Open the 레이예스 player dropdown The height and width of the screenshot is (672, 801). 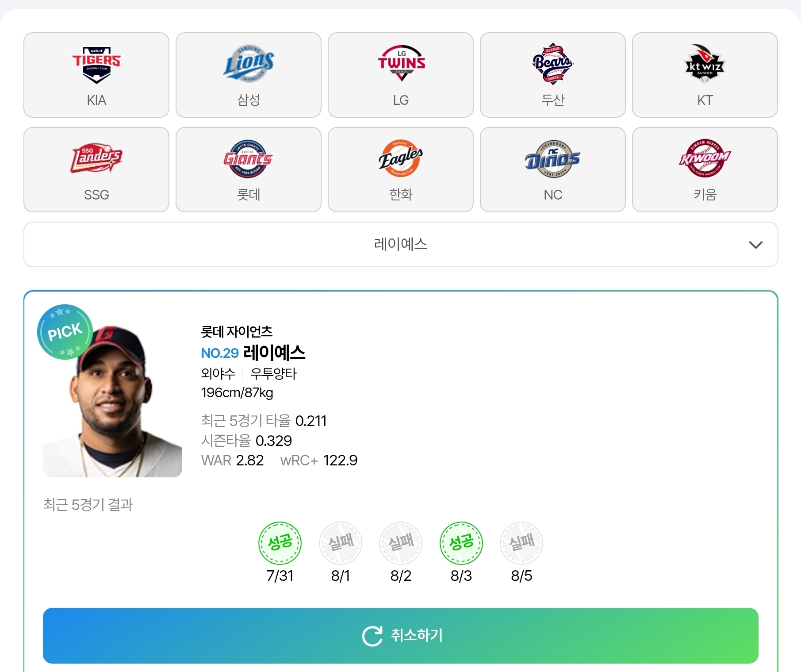[x=401, y=244]
